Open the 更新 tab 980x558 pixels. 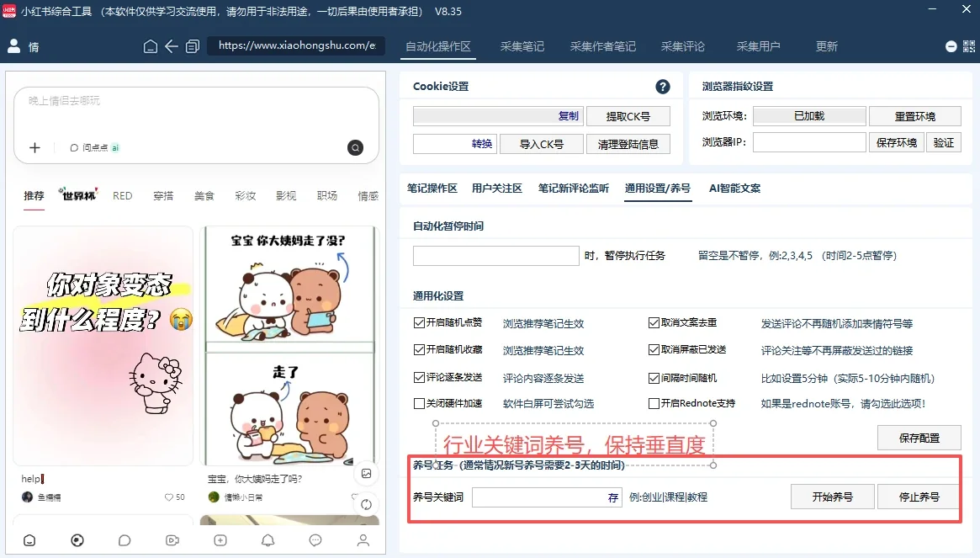(x=826, y=47)
